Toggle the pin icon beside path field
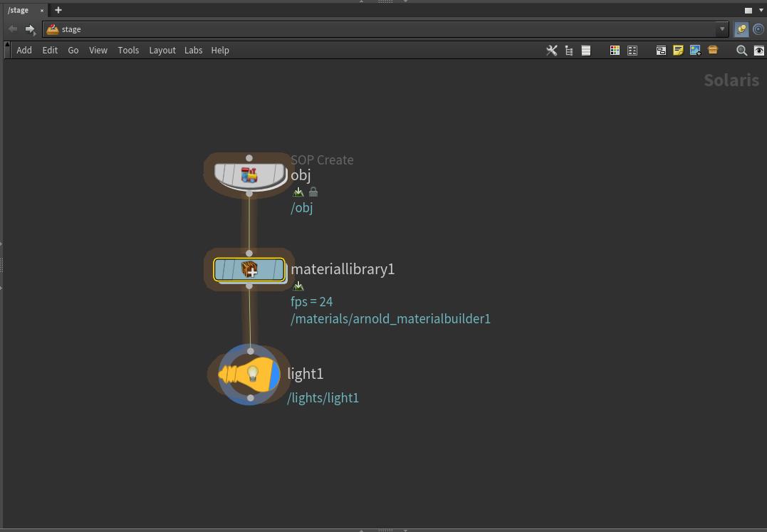 (741, 29)
